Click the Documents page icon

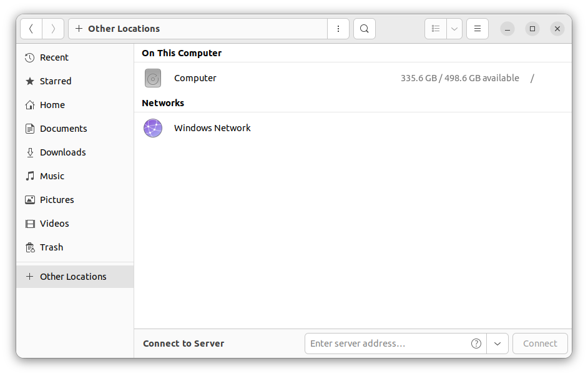pyautogui.click(x=29, y=129)
